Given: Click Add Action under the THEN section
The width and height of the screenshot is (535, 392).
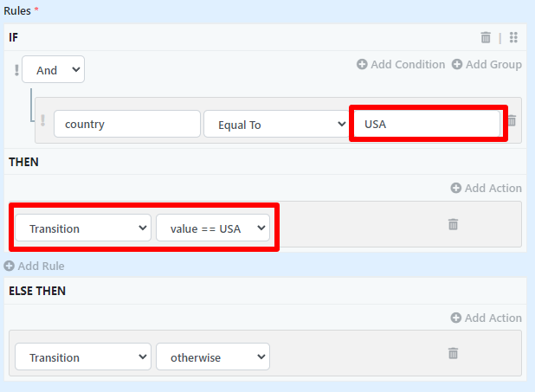Looking at the screenshot, I should 486,188.
